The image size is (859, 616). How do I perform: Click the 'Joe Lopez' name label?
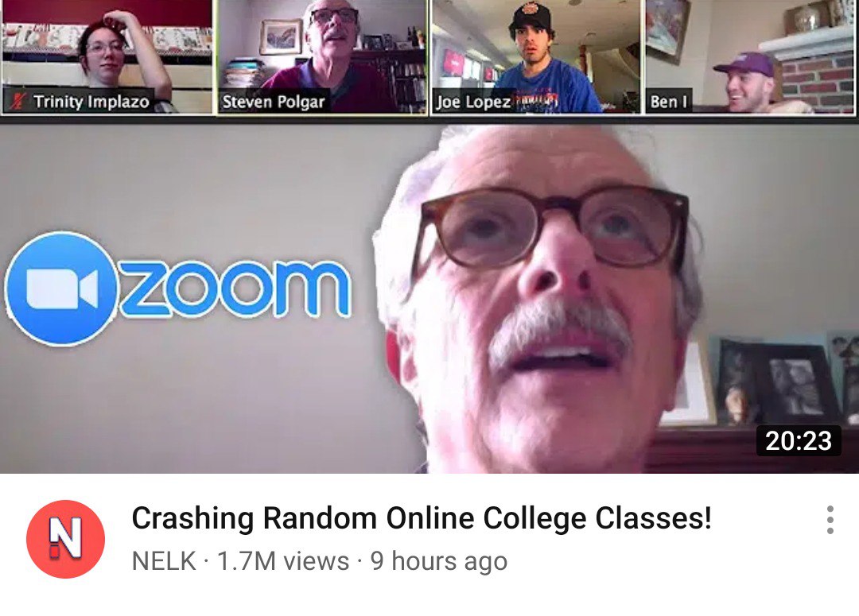[473, 102]
